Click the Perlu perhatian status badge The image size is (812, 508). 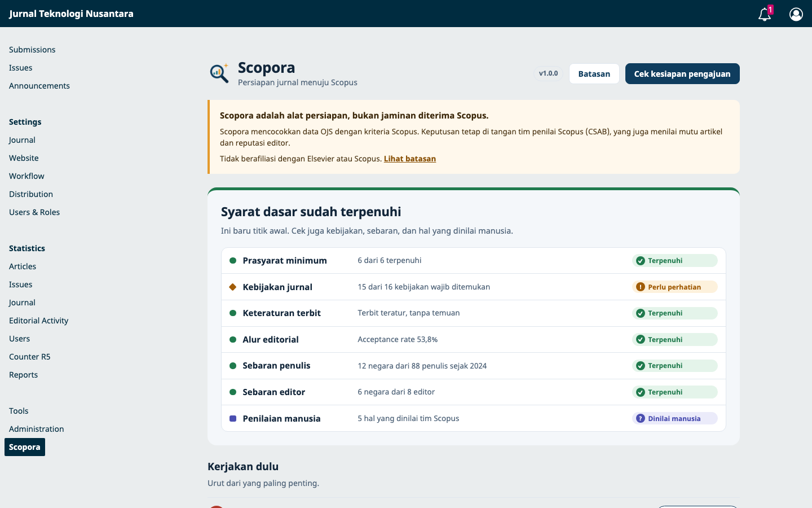(674, 287)
